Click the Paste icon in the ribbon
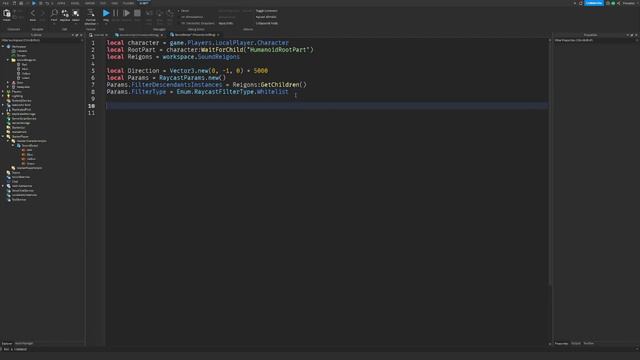 tap(7, 14)
